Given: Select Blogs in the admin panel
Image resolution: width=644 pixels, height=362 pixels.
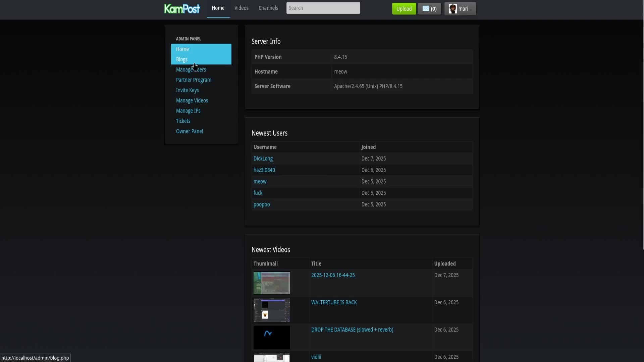Looking at the screenshot, I should click(182, 59).
